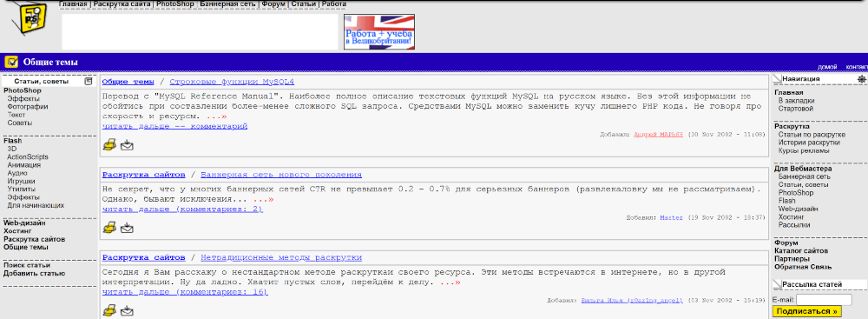Open article Баннерная сеть нового поколения
The width and height of the screenshot is (868, 319).
coord(281,175)
